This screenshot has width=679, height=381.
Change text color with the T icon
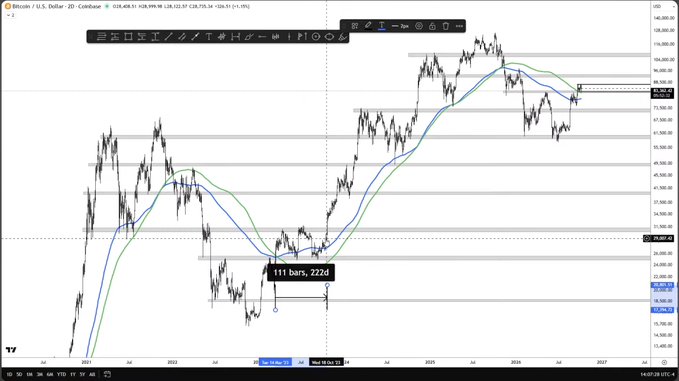click(x=382, y=26)
